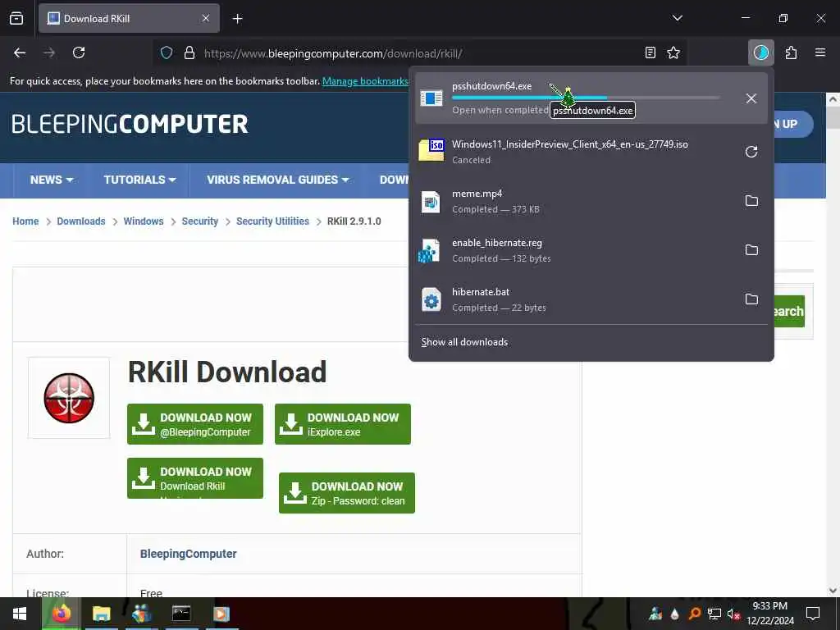Open the Manage bookmarks link
The height and width of the screenshot is (630, 840).
tap(365, 81)
